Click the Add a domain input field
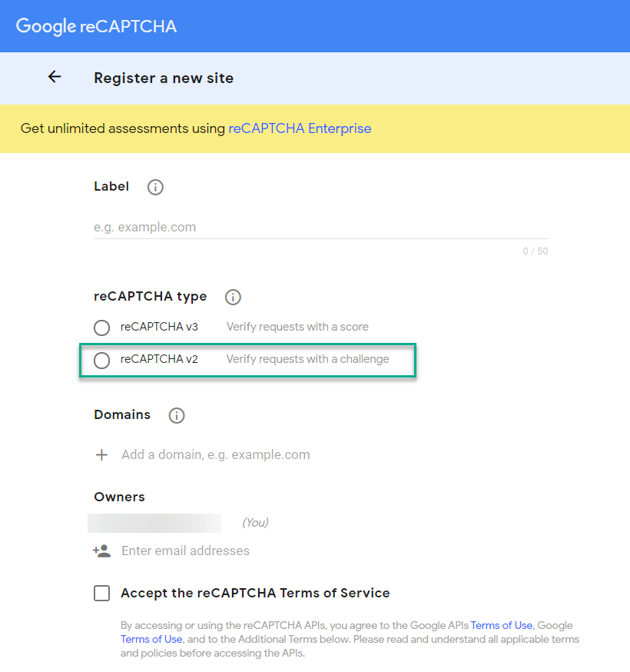Image resolution: width=630 pixels, height=672 pixels. pyautogui.click(x=216, y=454)
